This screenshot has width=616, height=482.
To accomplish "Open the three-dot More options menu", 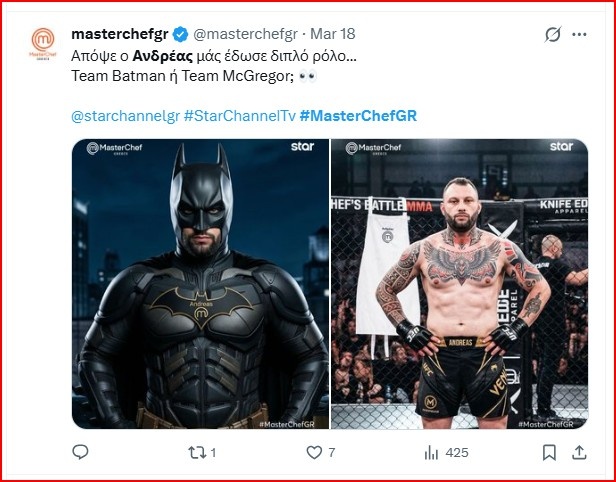I will (579, 35).
